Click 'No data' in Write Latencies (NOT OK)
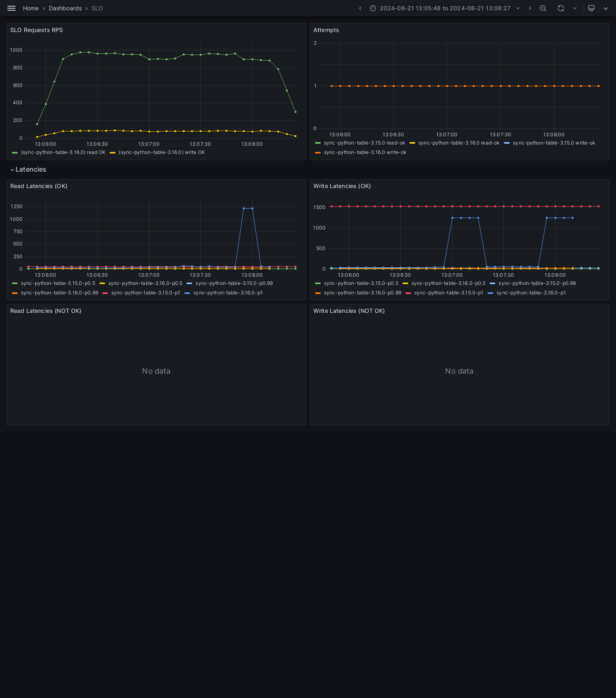616x698 pixels. (459, 371)
